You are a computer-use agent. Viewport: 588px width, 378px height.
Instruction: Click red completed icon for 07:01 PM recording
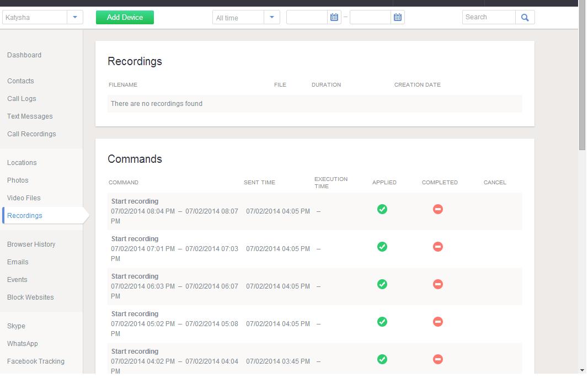click(438, 247)
